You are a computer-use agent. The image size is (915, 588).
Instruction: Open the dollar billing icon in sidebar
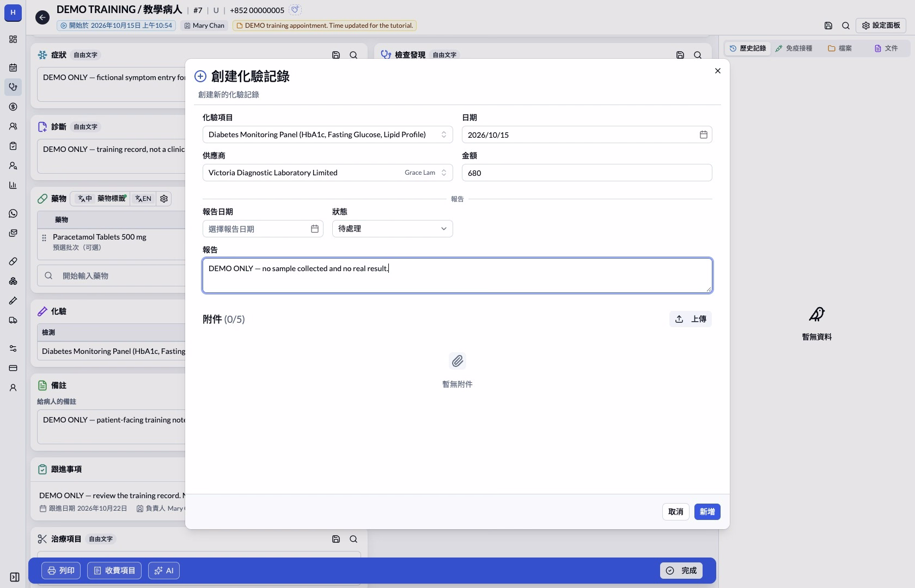[x=13, y=107]
